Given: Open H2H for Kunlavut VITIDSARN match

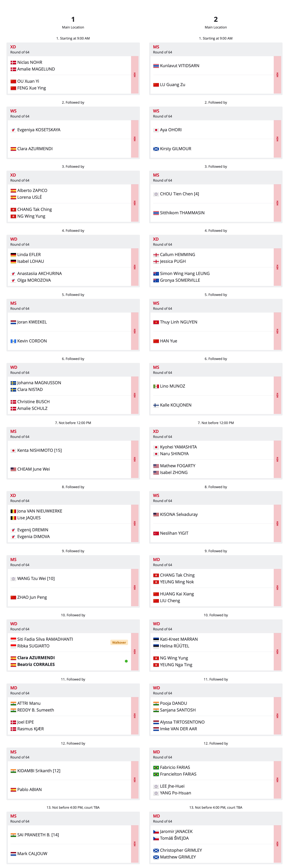Looking at the screenshot, I should point(278,75).
